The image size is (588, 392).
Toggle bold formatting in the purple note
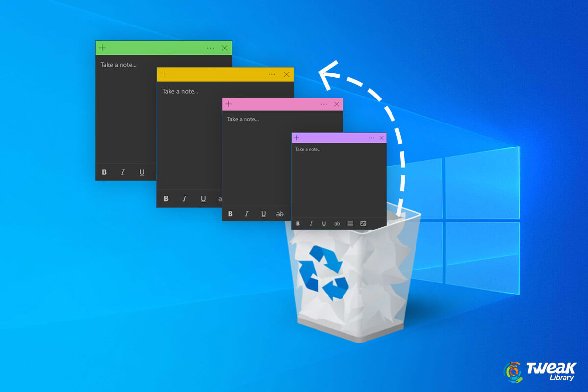coord(298,224)
